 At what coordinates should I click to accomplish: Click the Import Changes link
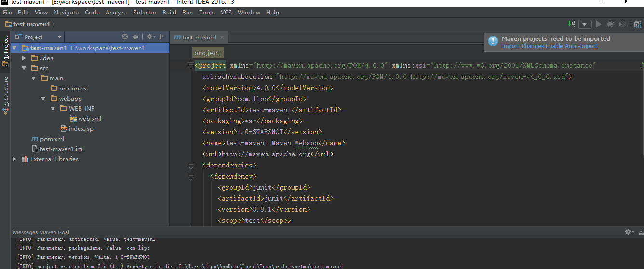523,46
